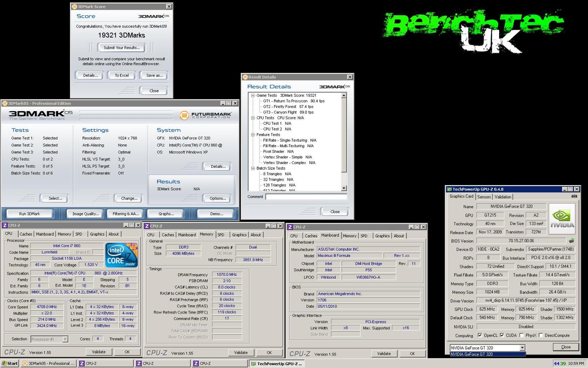Click the system tray temperature indicator
The image size is (588, 368).
560,363
